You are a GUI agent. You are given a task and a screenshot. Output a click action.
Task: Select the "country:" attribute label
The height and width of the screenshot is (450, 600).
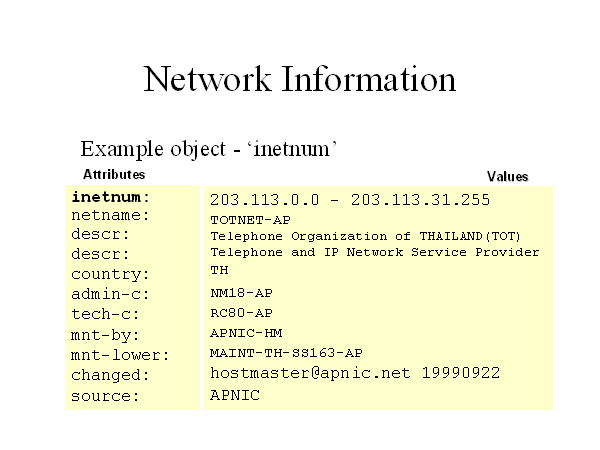[111, 274]
